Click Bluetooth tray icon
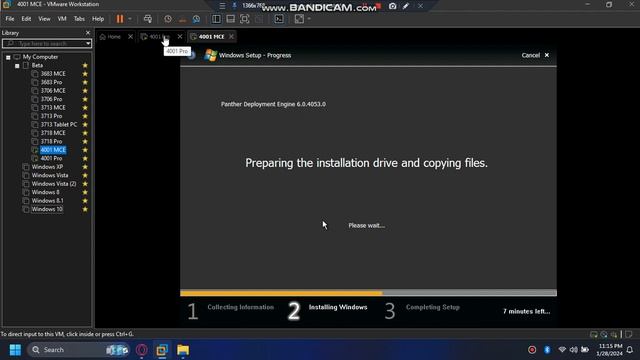 [547, 350]
